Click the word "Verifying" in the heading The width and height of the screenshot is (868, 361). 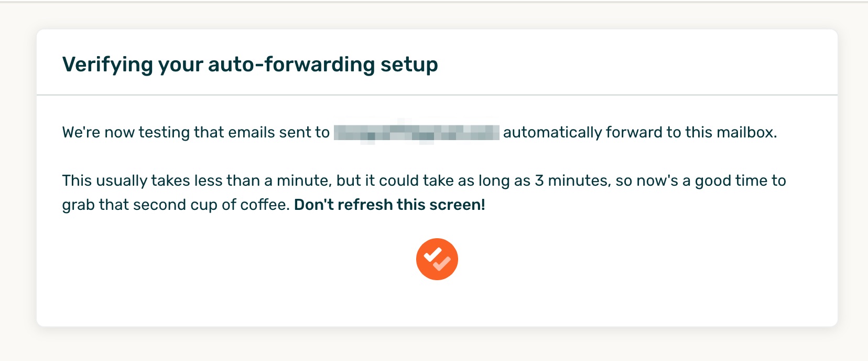pyautogui.click(x=107, y=65)
